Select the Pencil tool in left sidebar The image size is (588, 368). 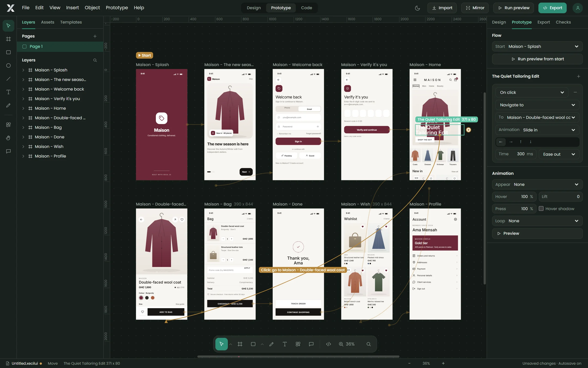click(8, 105)
